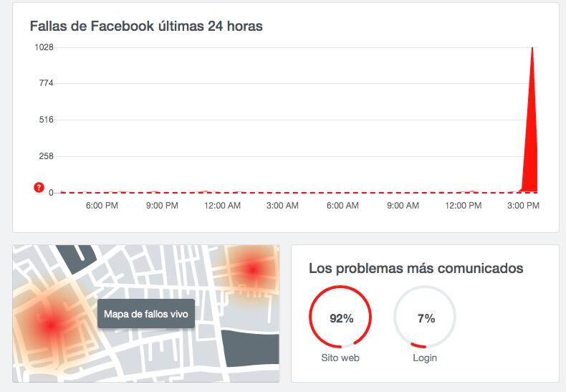This screenshot has height=392, width=566.
Task: Click the 516 value on the y-axis
Action: click(x=47, y=120)
